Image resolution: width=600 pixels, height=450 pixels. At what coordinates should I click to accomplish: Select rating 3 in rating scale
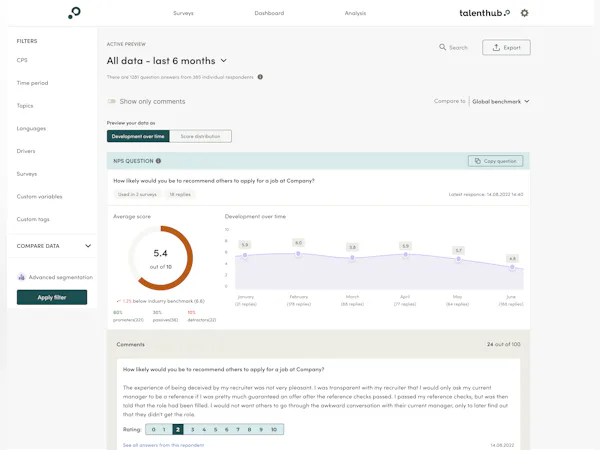192,429
